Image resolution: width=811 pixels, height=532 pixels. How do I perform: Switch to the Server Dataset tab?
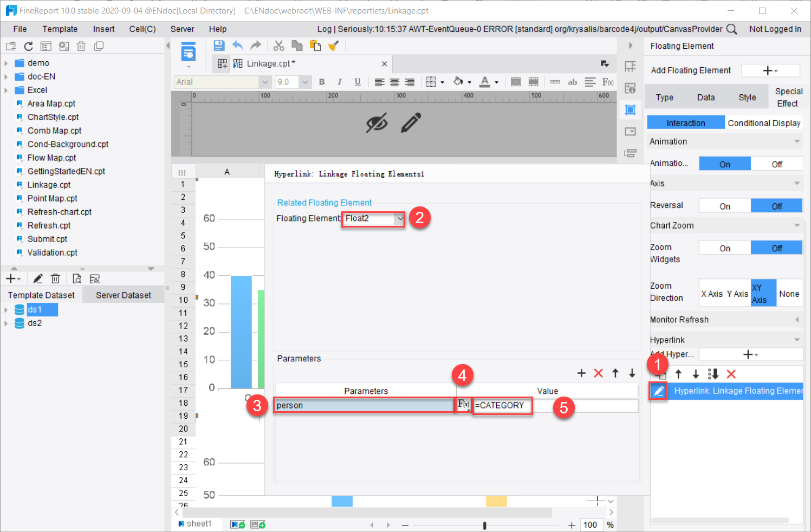pyautogui.click(x=124, y=295)
